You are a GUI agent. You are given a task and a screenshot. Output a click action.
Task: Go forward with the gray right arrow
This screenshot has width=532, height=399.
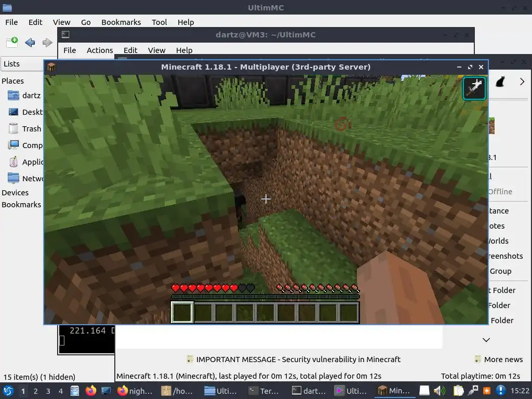coord(47,43)
